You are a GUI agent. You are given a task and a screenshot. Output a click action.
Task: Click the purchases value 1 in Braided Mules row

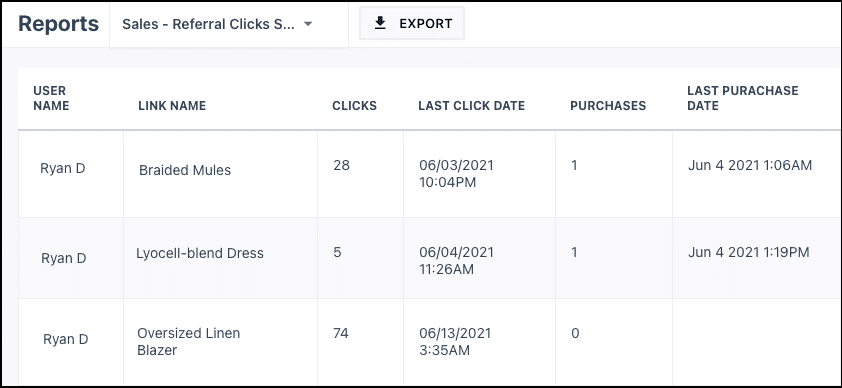pyautogui.click(x=575, y=165)
